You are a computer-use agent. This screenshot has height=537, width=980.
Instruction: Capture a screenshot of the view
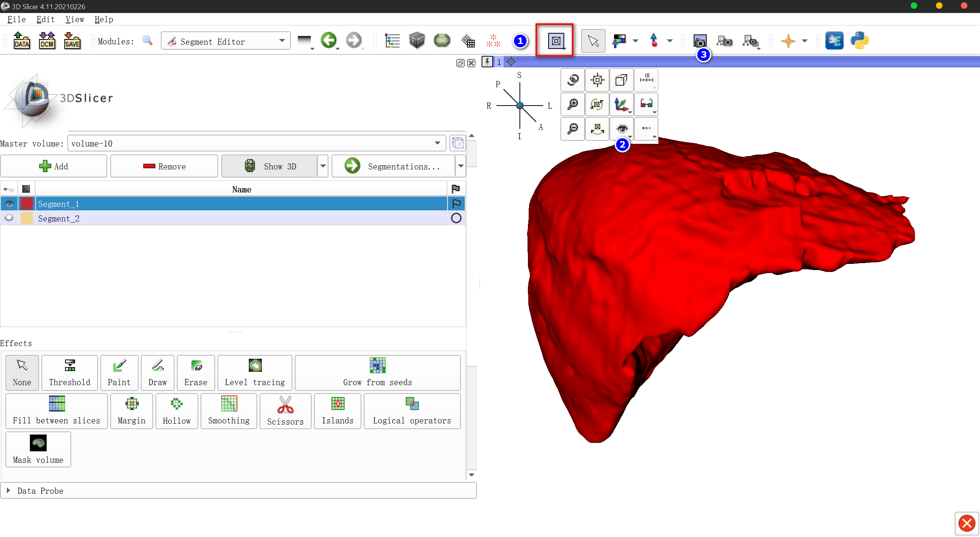tap(699, 41)
